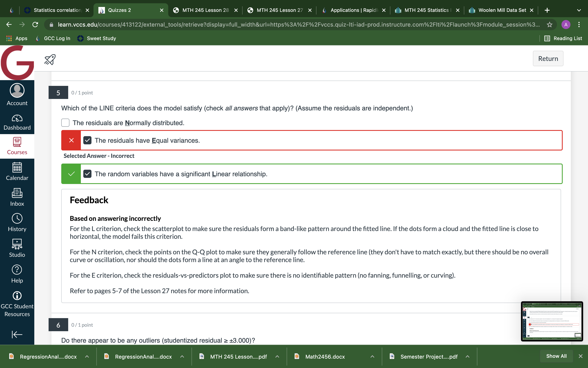The height and width of the screenshot is (368, 588).
Task: Open MTH 245 Lesson pdf download
Action: [238, 357]
